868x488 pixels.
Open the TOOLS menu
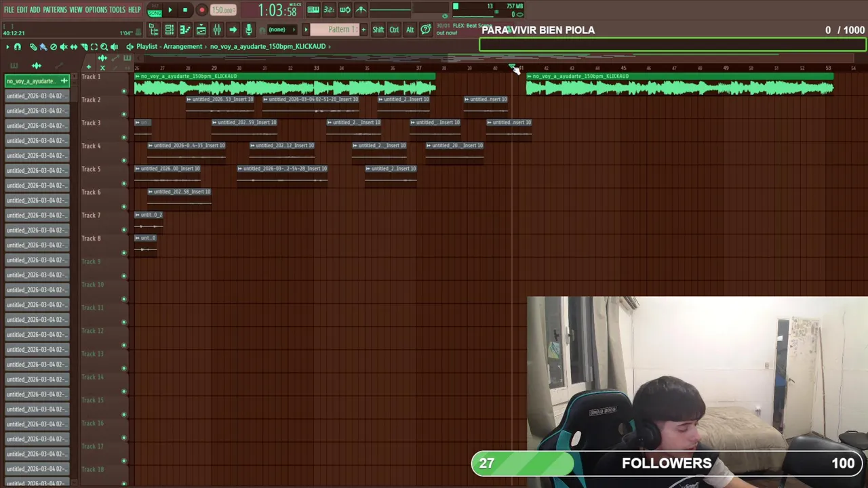pyautogui.click(x=117, y=9)
